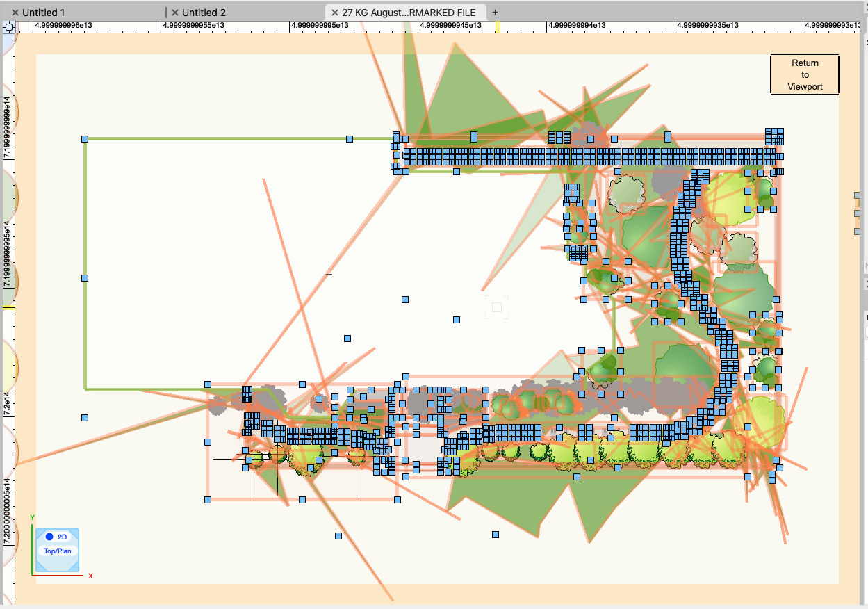Click the green Y axis label
This screenshot has height=609, width=868.
click(x=32, y=517)
